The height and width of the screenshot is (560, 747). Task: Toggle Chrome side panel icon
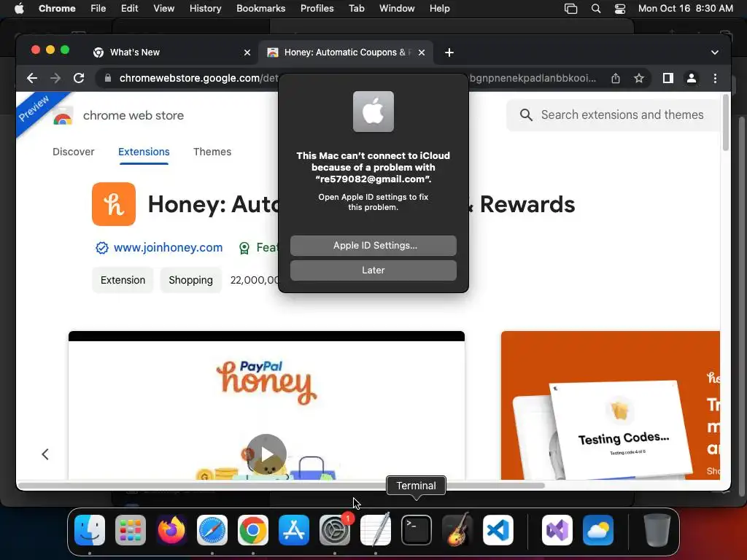coord(668,78)
